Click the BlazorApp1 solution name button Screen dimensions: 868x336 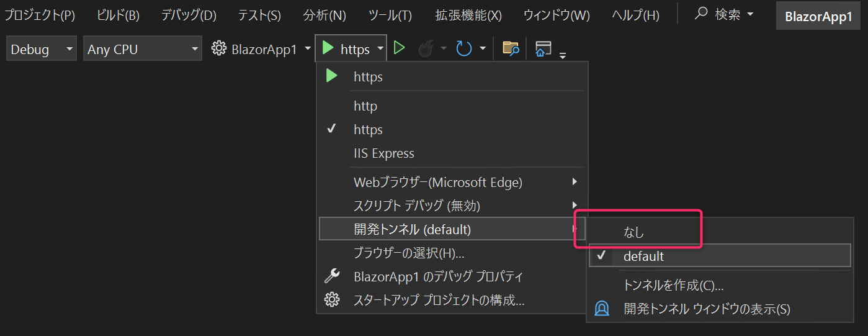click(818, 16)
